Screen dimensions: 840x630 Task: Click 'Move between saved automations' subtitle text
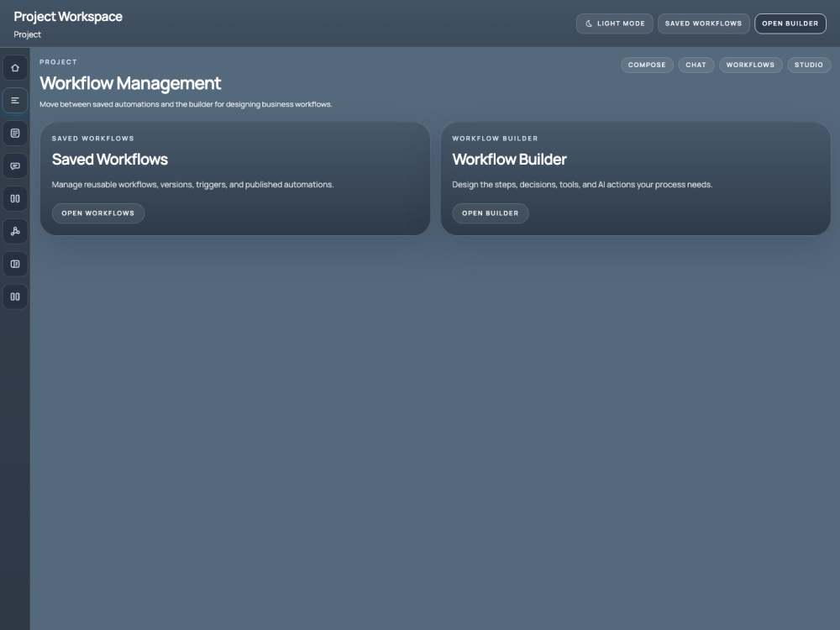click(186, 104)
